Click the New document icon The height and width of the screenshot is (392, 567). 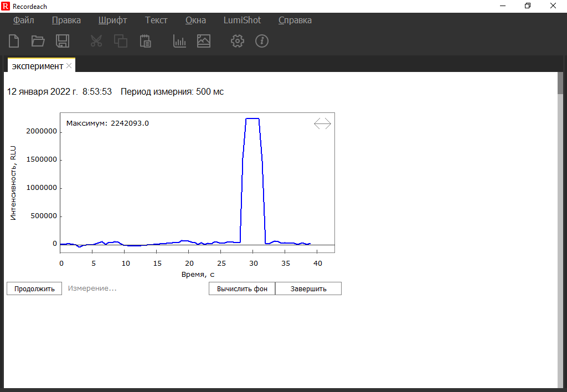[x=14, y=41]
